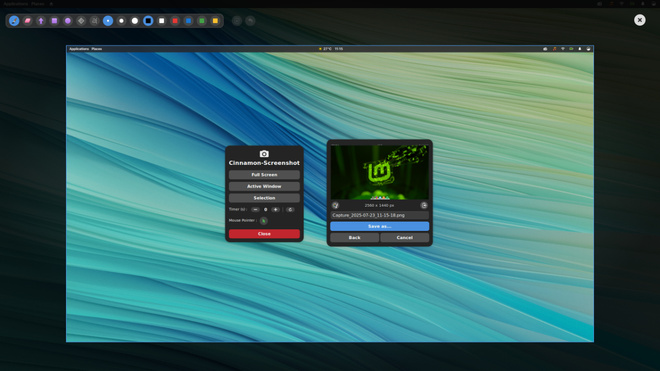Viewport: 660px width, 371px height.
Task: Pick the large stroke size dot
Action: (x=135, y=21)
